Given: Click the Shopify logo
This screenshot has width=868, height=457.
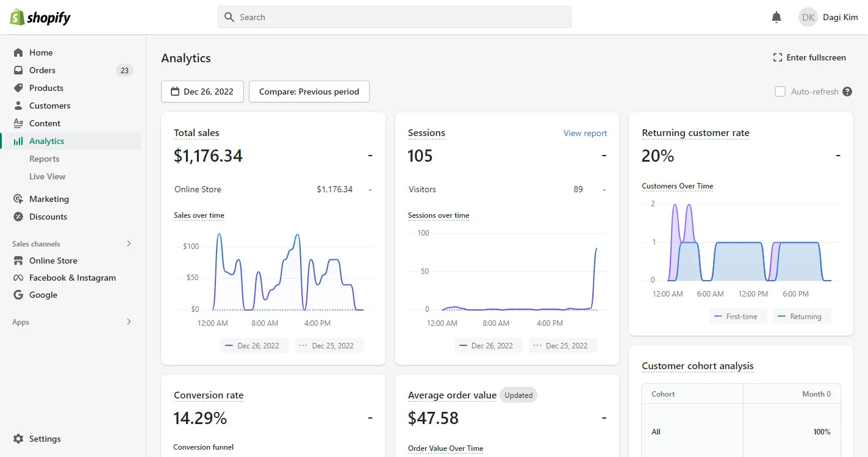Looking at the screenshot, I should 40,18.
